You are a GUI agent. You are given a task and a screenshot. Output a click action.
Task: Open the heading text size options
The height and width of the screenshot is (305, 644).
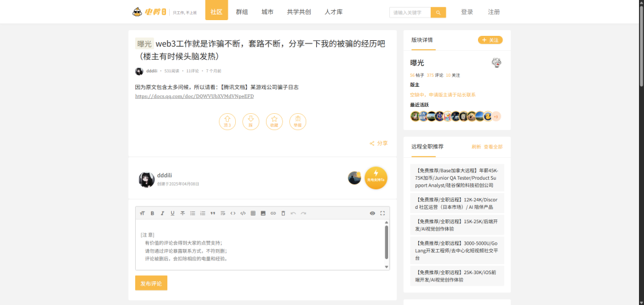pyautogui.click(x=142, y=213)
